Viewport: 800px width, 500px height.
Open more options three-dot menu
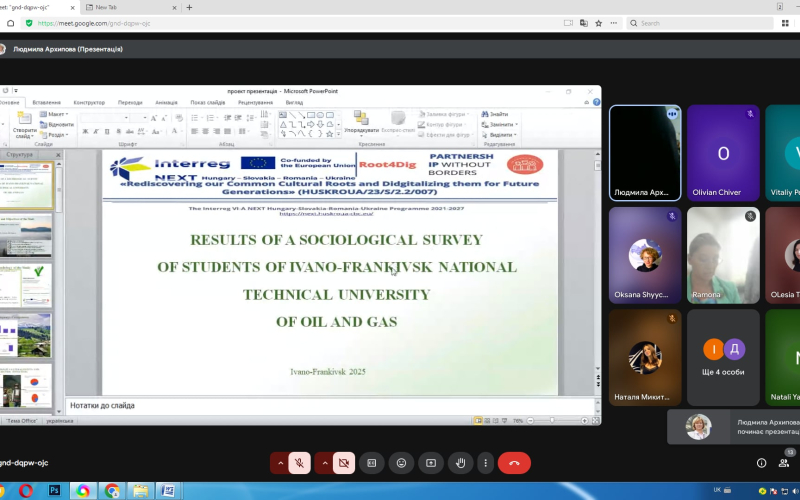coord(485,463)
